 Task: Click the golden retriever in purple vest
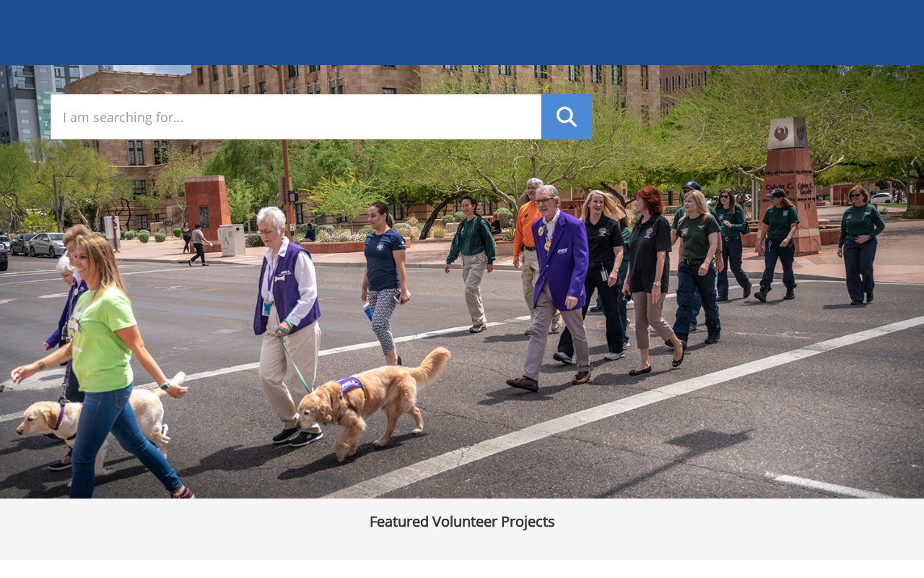[373, 401]
